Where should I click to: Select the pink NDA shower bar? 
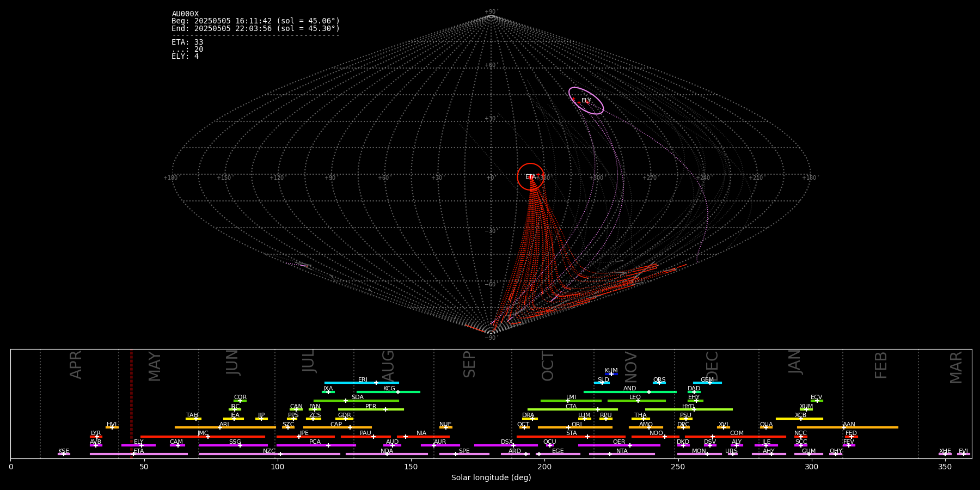[387, 454]
